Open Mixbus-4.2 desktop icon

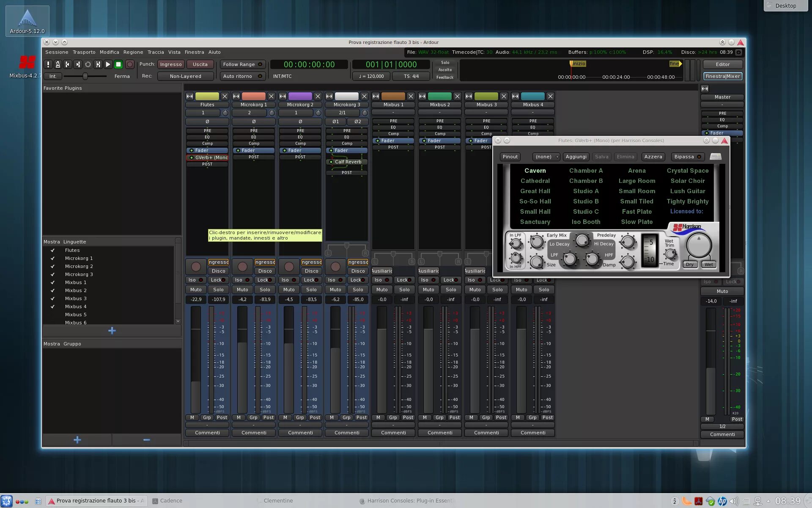(x=27, y=66)
